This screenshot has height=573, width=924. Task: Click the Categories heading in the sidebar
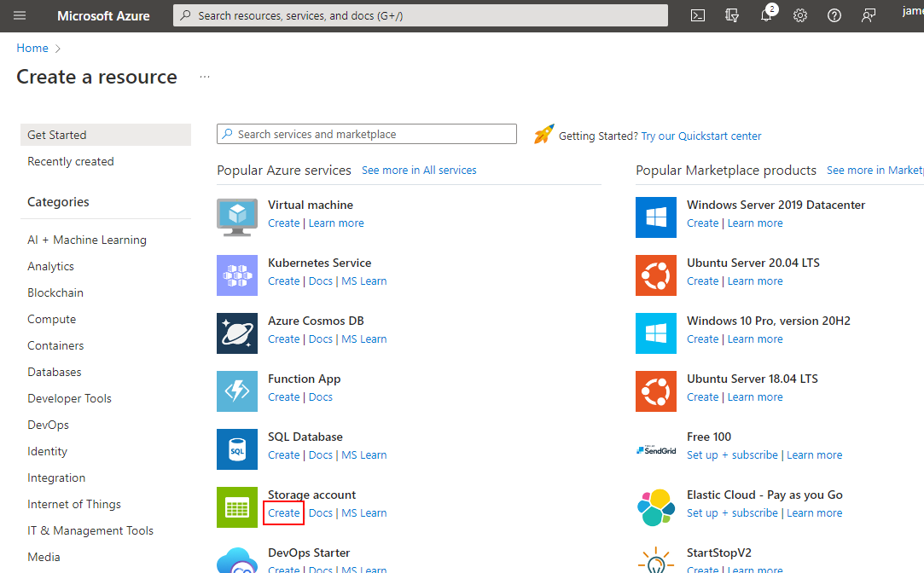click(x=58, y=202)
